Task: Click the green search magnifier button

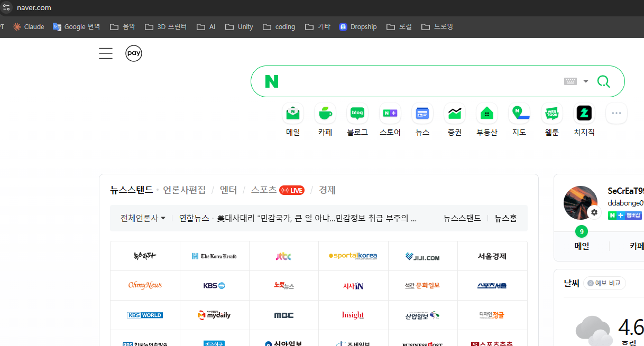Action: click(x=603, y=81)
